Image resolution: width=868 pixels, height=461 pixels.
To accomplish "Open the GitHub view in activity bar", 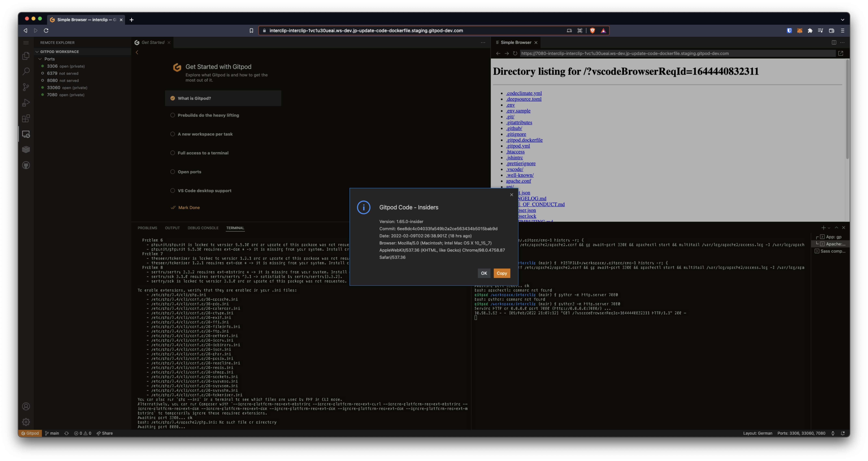I will (x=26, y=165).
